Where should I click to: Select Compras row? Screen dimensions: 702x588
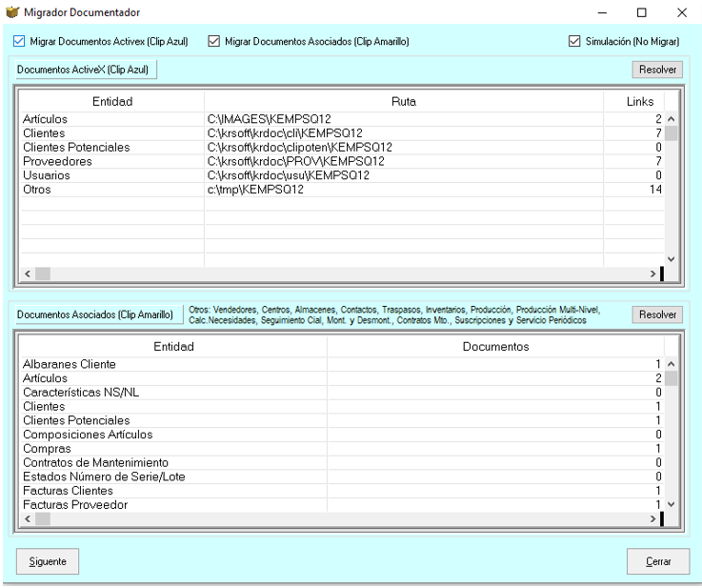342,448
